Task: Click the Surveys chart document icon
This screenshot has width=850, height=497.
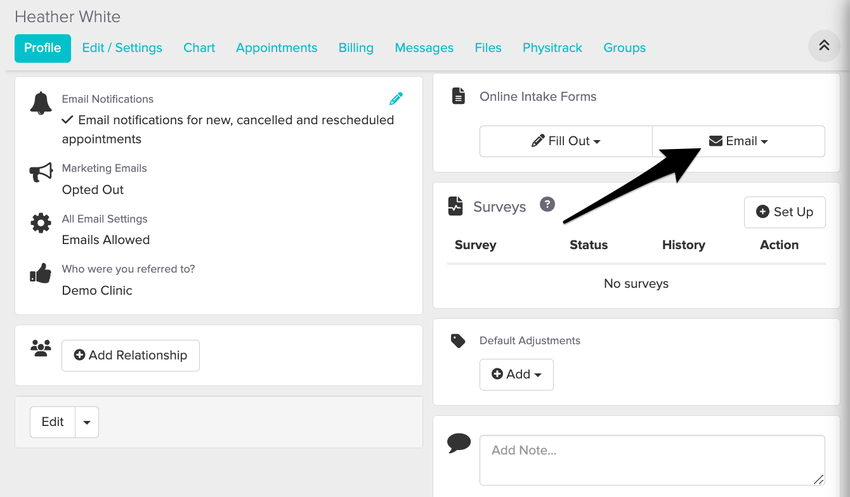Action: pyautogui.click(x=455, y=206)
